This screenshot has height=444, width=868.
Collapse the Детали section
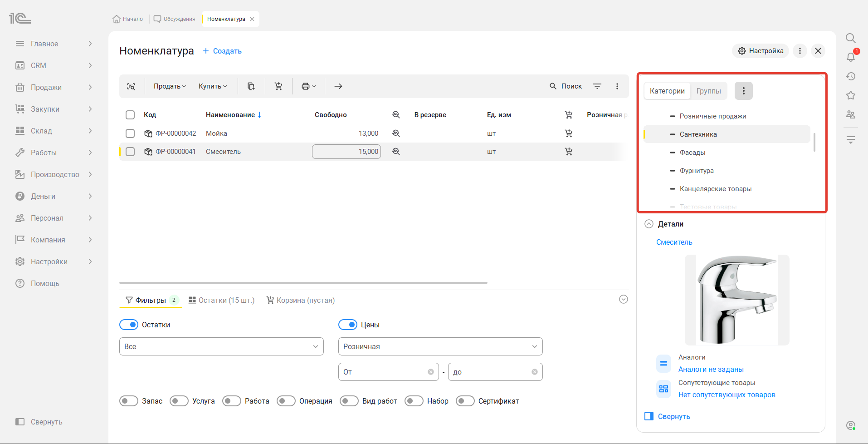pyautogui.click(x=649, y=224)
